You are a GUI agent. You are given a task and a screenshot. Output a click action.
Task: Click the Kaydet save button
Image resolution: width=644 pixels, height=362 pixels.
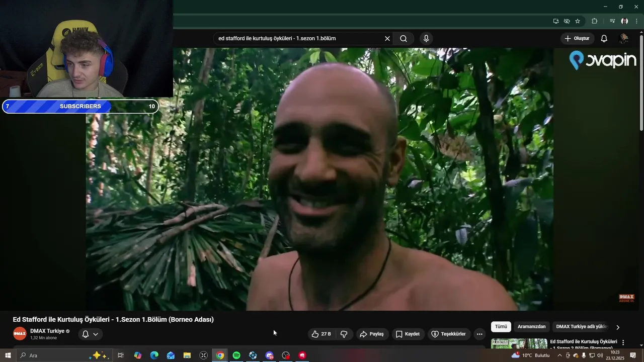[x=408, y=334]
